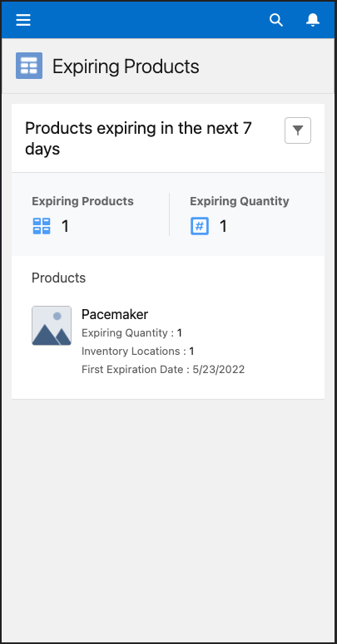Click the Products expiring in next 7 days heading

click(x=138, y=139)
